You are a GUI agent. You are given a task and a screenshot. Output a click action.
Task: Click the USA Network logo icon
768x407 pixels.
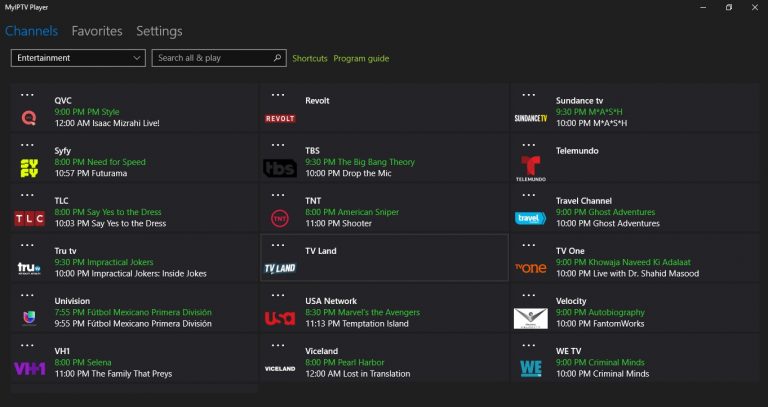[x=280, y=318]
